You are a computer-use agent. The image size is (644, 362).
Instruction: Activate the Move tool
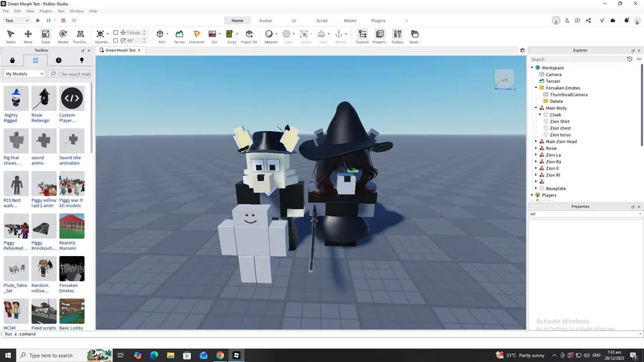[28, 36]
